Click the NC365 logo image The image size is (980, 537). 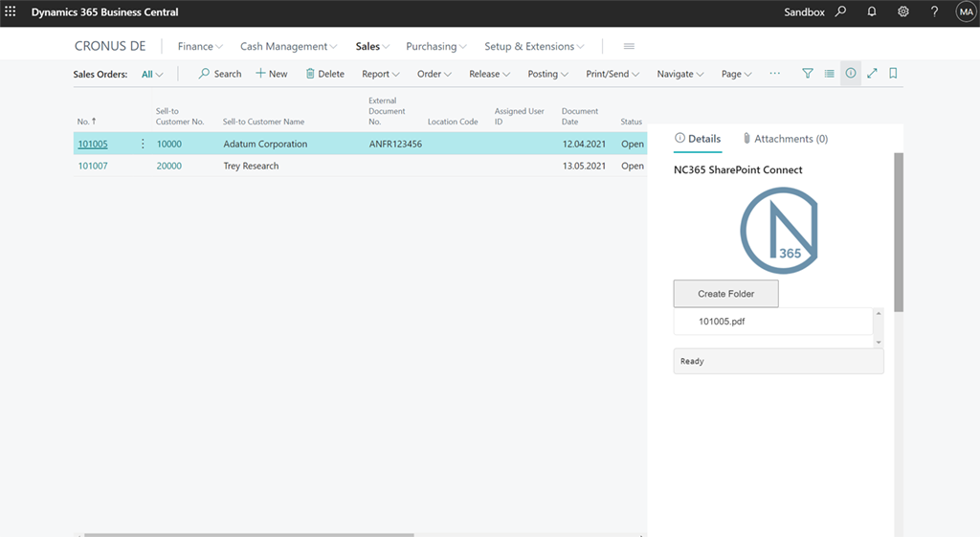point(779,231)
